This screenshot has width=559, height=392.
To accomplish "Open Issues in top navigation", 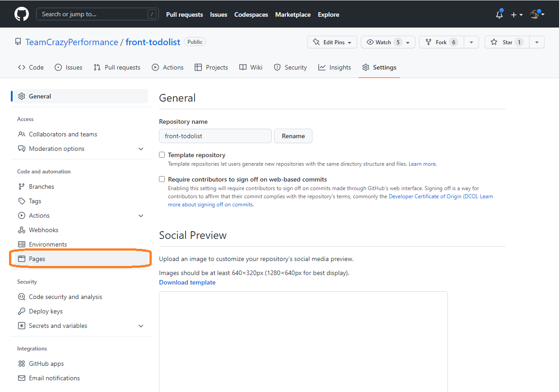I will tap(219, 14).
